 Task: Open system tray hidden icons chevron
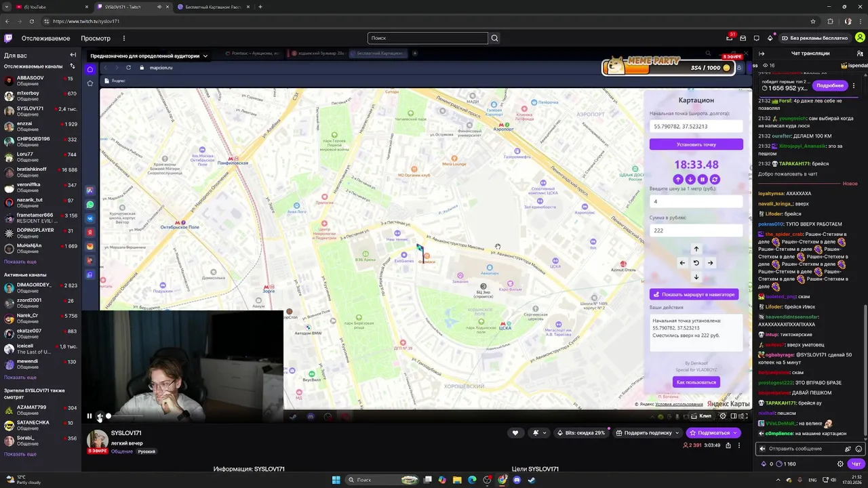tap(778, 480)
